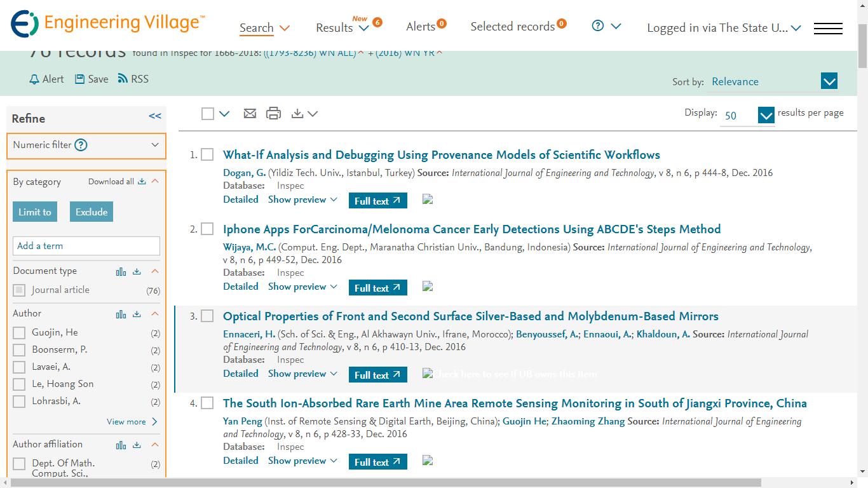Image resolution: width=868 pixels, height=488 pixels.
Task: Open the RSS feed for this search
Action: pos(133,78)
